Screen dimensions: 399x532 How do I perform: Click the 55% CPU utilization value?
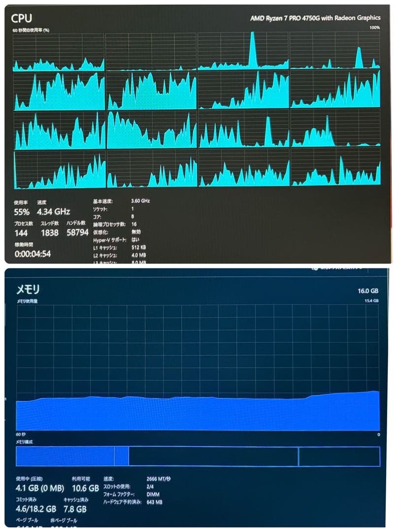click(22, 212)
